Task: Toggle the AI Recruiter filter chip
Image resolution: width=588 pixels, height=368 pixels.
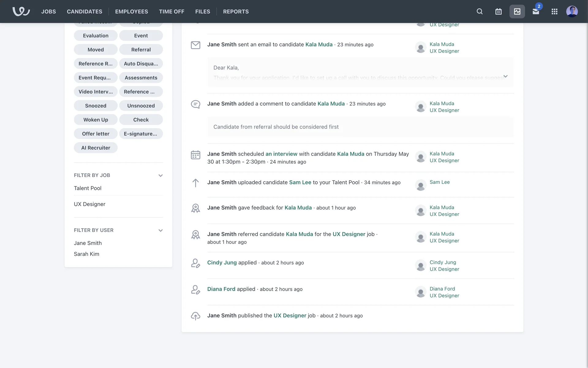Action: (x=96, y=148)
